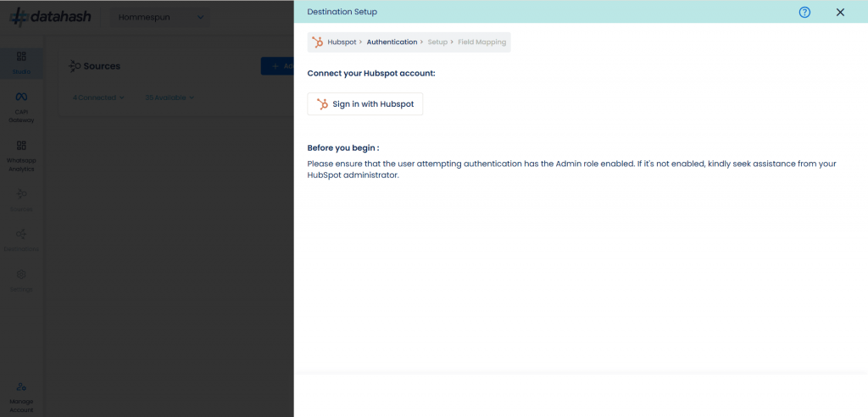Open Destinations in the sidebar
The width and height of the screenshot is (868, 417).
click(21, 241)
